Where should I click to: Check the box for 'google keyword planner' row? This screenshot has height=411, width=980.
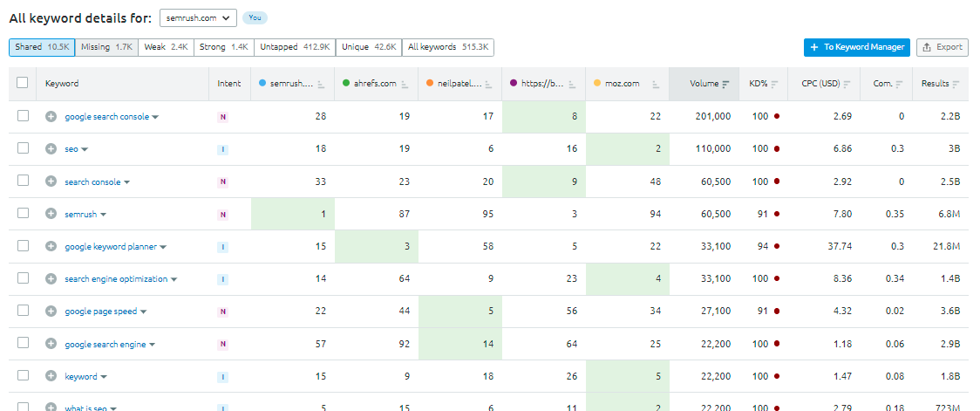23,246
